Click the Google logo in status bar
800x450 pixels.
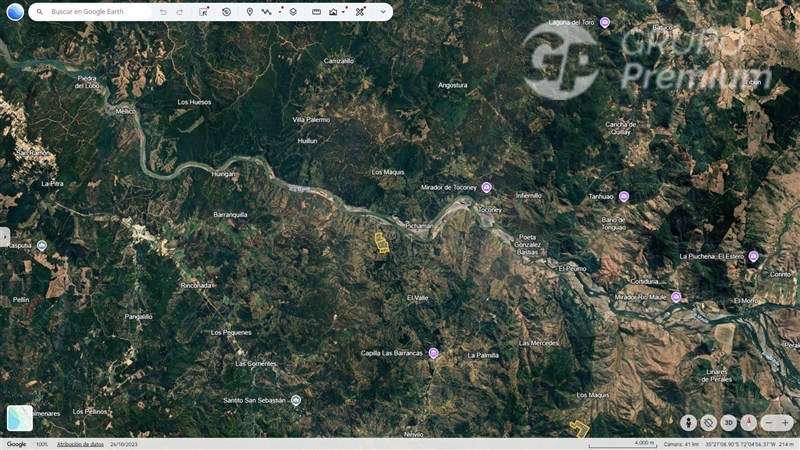click(16, 444)
